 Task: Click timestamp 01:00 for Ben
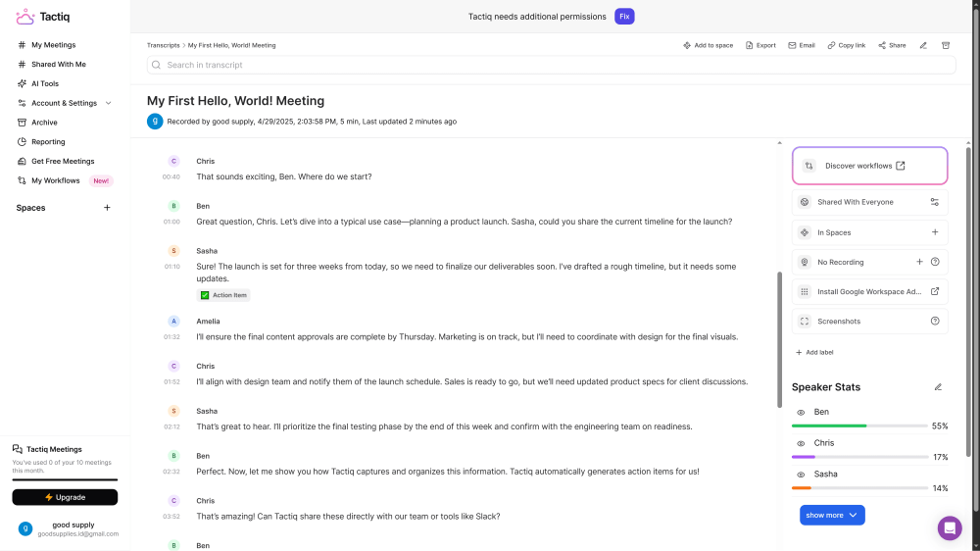[x=171, y=222]
